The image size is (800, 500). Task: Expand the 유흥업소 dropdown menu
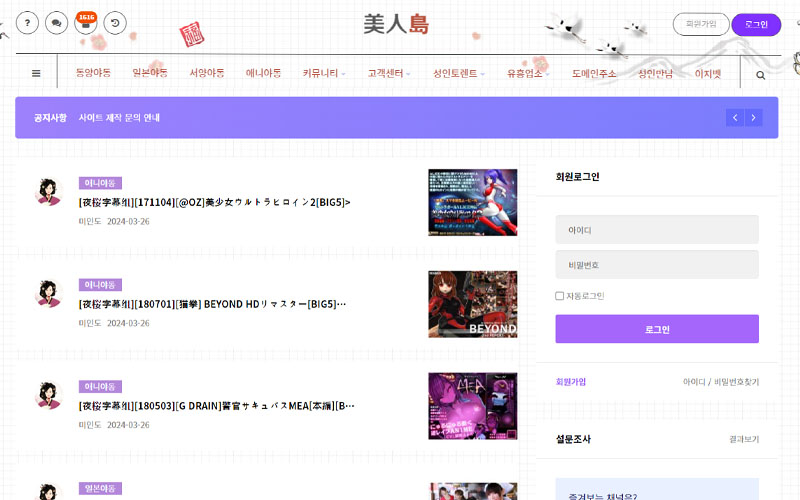528,73
